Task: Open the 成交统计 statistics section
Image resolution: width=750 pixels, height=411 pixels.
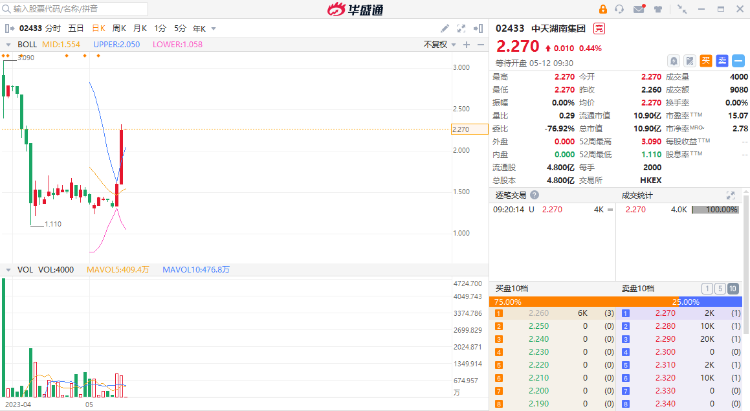Action: click(637, 195)
